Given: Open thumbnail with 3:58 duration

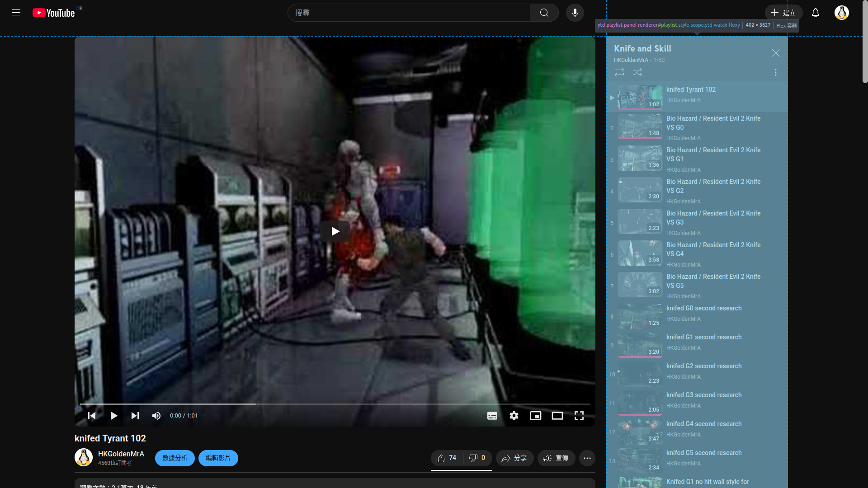Looking at the screenshot, I should [640, 253].
